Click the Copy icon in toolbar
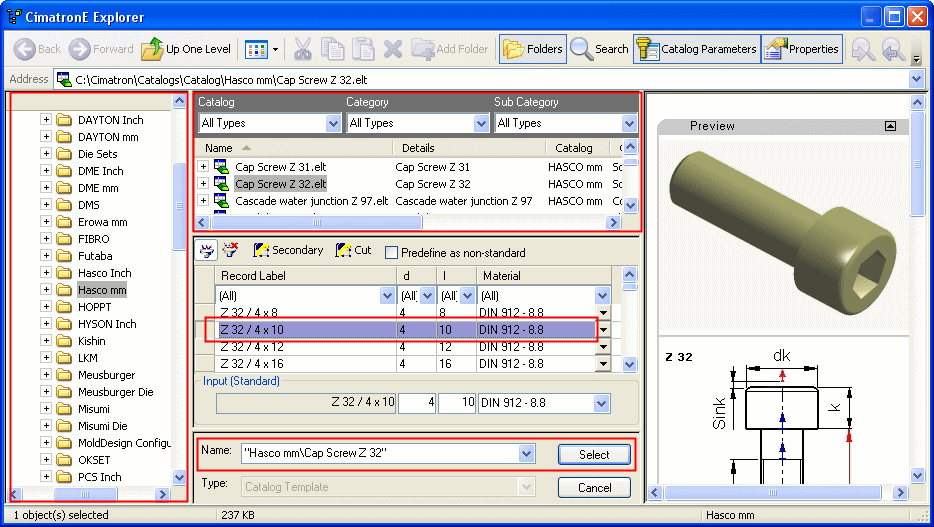 [x=332, y=49]
